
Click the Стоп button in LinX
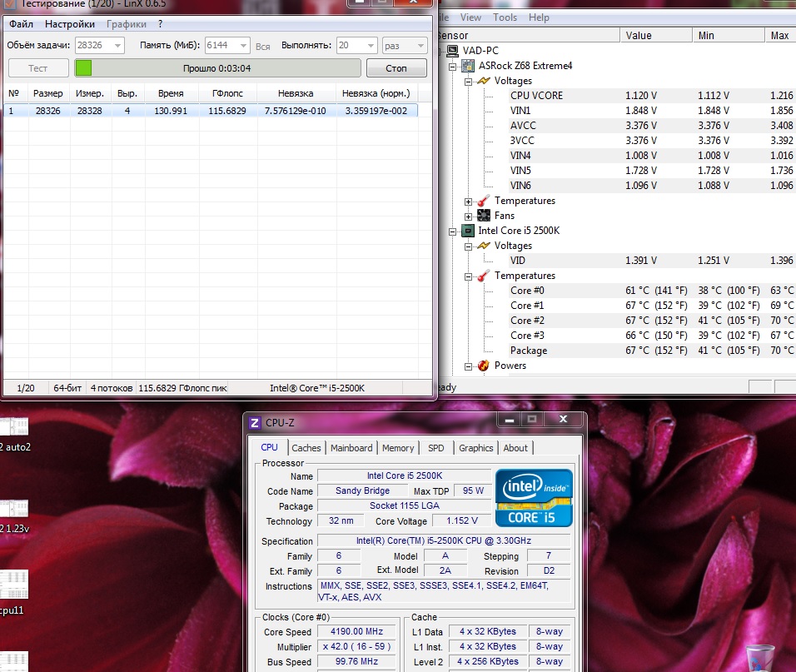point(396,68)
